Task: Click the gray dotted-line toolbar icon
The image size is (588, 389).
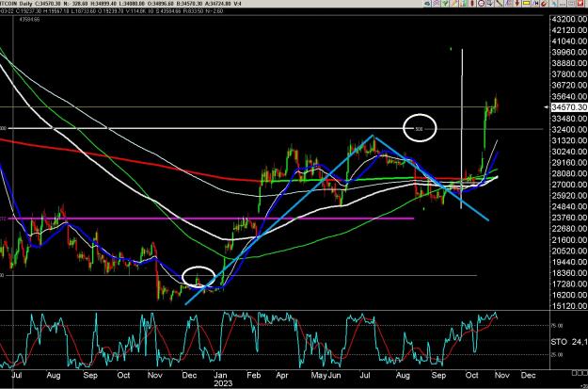Action: 563,4
